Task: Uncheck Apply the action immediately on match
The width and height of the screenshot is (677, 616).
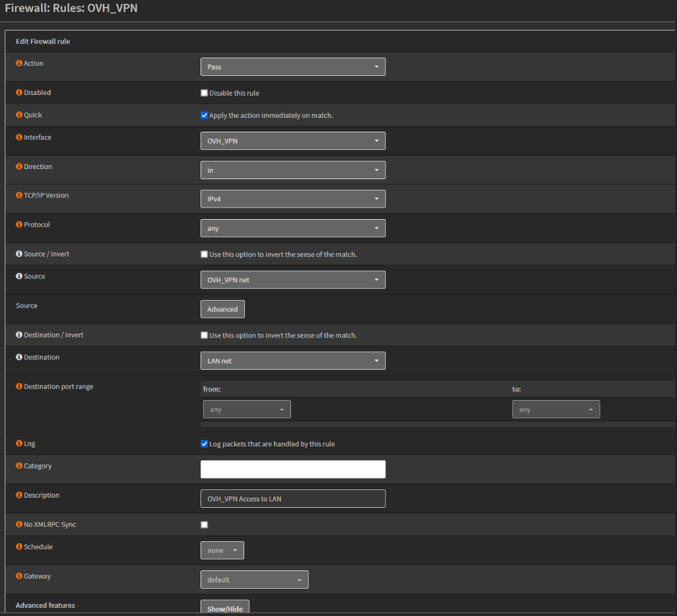Action: pyautogui.click(x=204, y=115)
